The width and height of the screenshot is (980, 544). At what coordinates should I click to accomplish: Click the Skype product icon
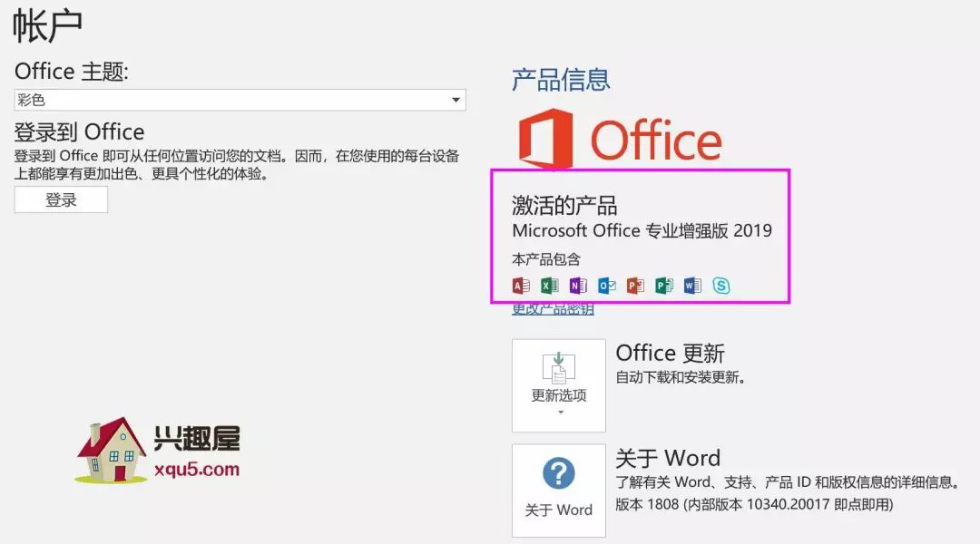pyautogui.click(x=721, y=286)
